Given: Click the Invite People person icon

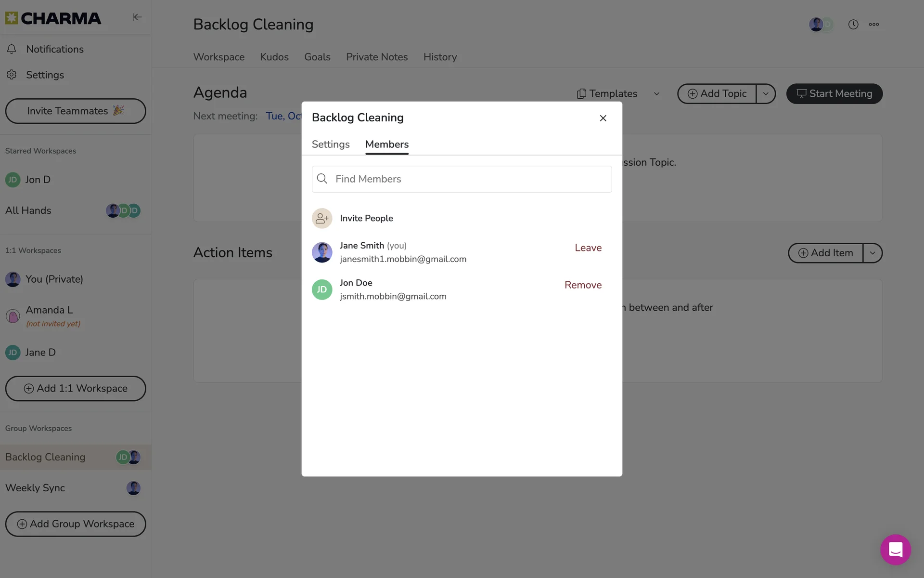Looking at the screenshot, I should [322, 218].
